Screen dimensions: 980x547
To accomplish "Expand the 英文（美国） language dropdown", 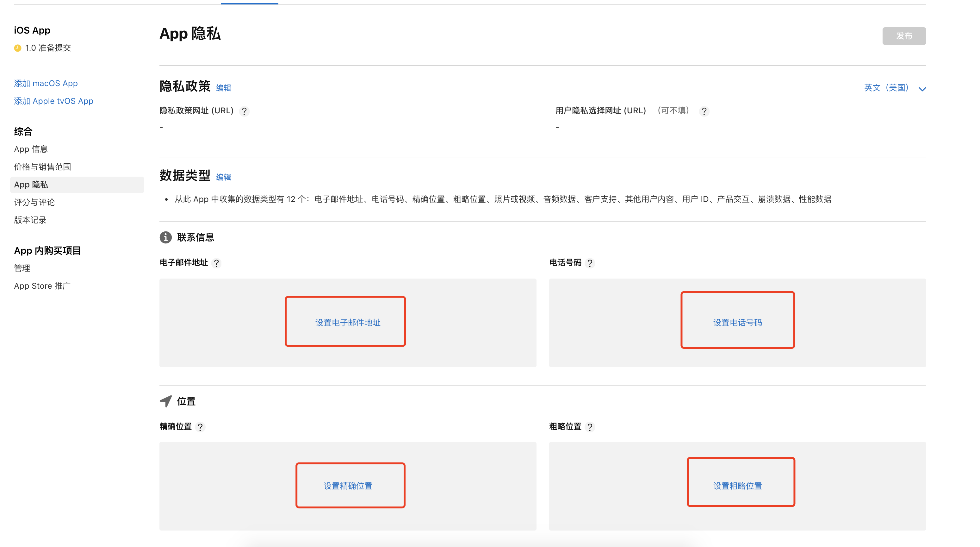I will [895, 88].
